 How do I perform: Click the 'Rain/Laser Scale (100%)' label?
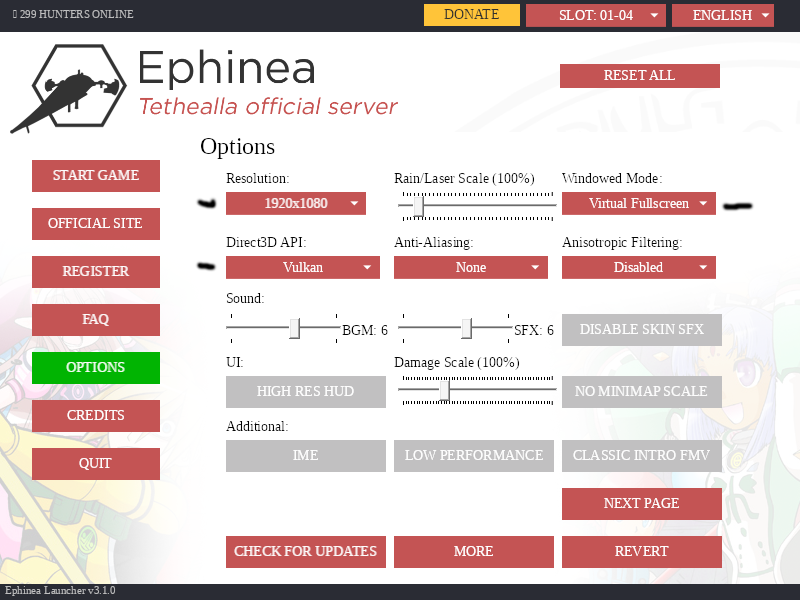[x=464, y=178]
